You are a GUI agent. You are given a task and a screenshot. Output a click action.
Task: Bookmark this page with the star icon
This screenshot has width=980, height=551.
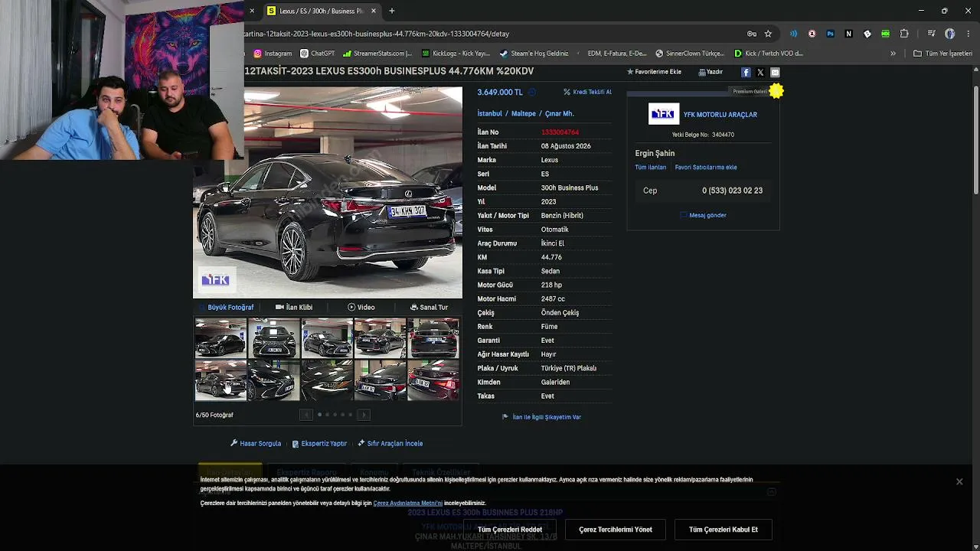pyautogui.click(x=768, y=34)
